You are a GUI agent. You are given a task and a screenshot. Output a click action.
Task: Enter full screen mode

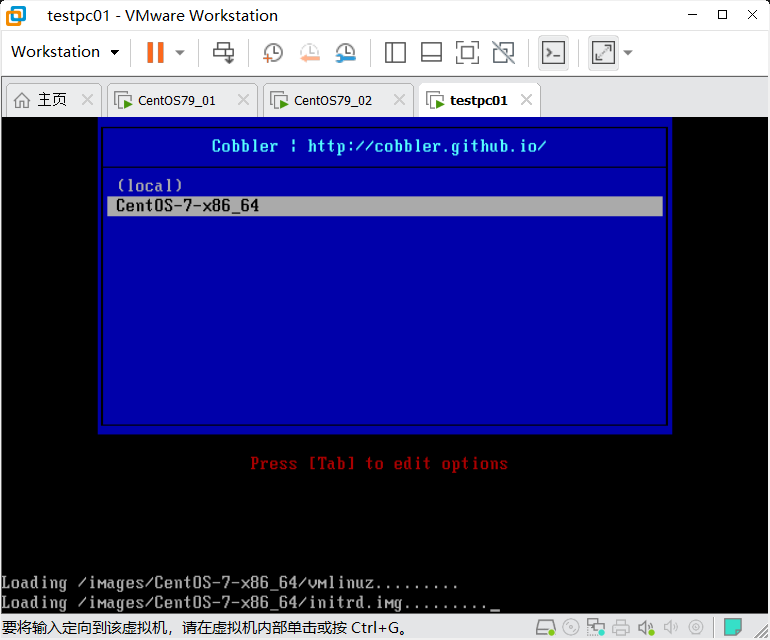tap(468, 52)
